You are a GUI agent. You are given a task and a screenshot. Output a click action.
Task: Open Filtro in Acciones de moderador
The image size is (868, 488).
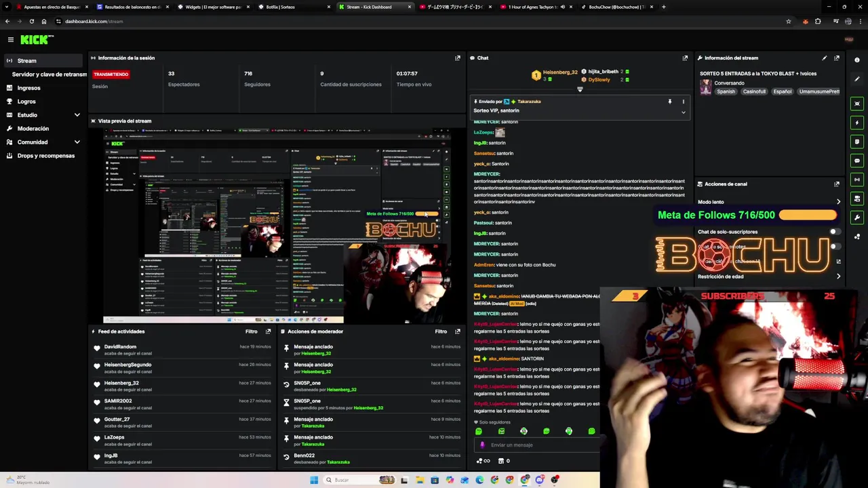coord(441,331)
